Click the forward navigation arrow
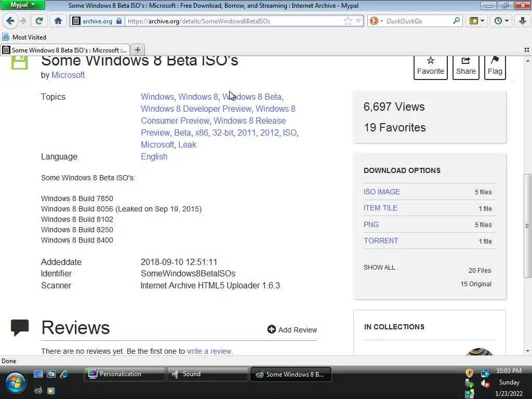532x399 pixels. pos(23,21)
